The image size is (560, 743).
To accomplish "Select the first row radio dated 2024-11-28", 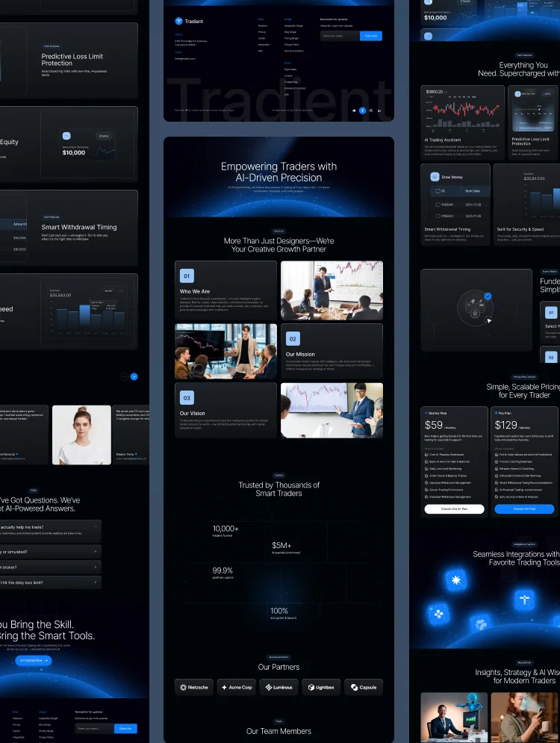I will click(x=438, y=205).
